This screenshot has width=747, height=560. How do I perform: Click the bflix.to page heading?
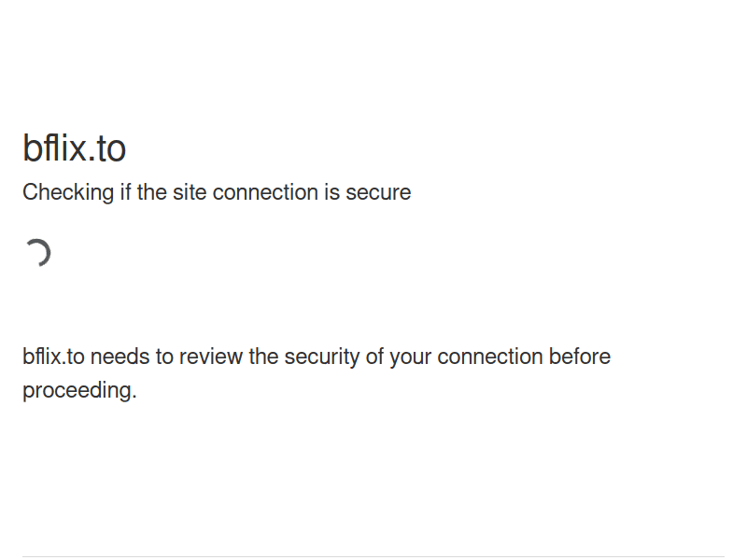pyautogui.click(x=75, y=148)
